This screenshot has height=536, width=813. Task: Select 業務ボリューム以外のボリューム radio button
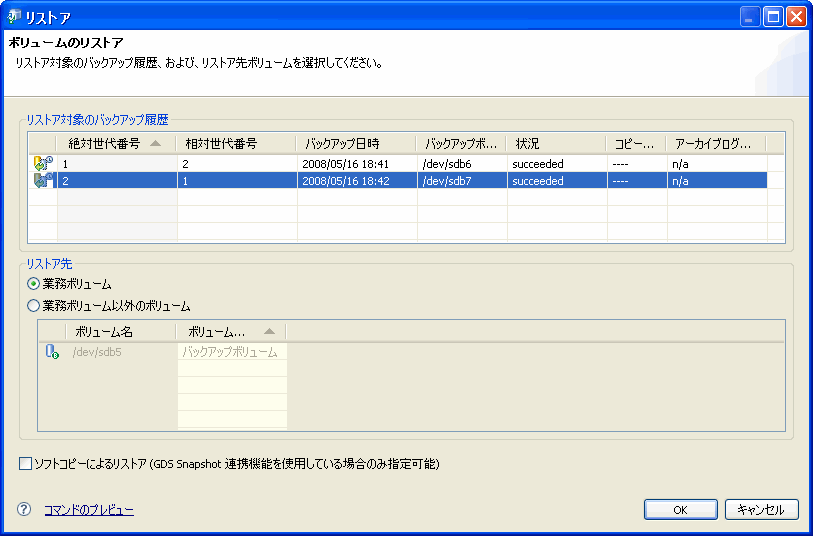[x=33, y=305]
